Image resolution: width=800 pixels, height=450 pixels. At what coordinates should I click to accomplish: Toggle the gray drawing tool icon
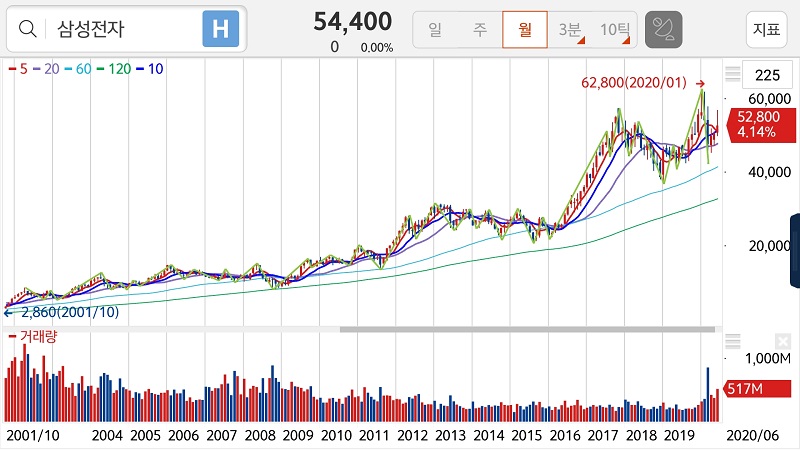[x=664, y=30]
